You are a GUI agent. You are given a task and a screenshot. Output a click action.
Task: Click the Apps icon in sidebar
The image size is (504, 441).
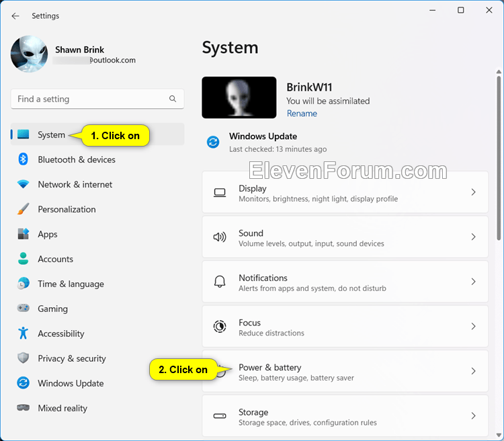tap(23, 234)
